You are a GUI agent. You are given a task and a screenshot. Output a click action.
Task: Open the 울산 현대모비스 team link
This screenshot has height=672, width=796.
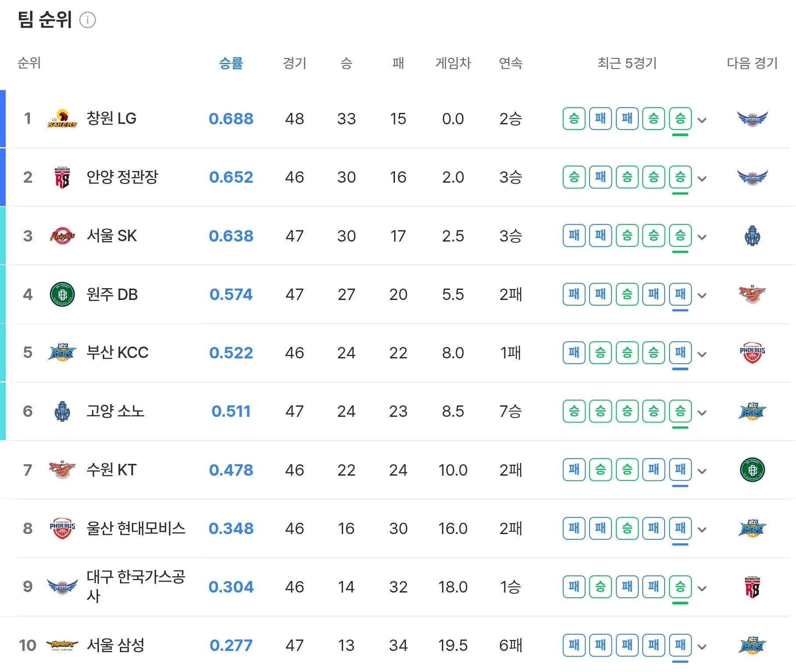(135, 528)
